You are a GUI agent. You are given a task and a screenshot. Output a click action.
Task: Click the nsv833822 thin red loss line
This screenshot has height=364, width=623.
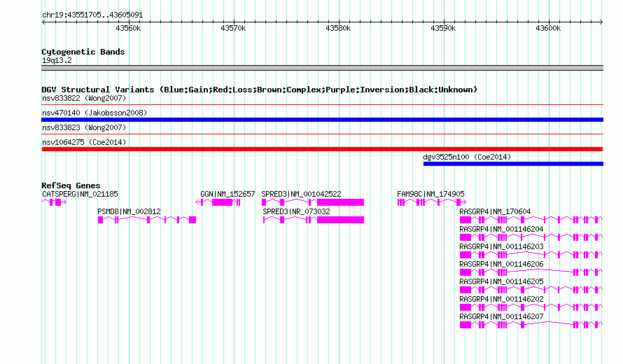click(x=322, y=105)
